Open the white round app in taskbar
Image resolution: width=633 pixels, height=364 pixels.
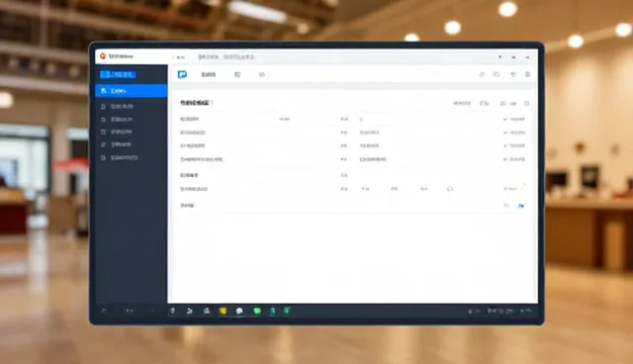click(239, 311)
